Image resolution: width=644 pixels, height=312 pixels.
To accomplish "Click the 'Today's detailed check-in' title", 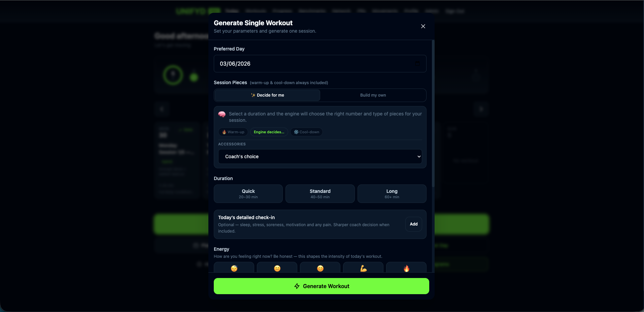I will tap(246, 217).
